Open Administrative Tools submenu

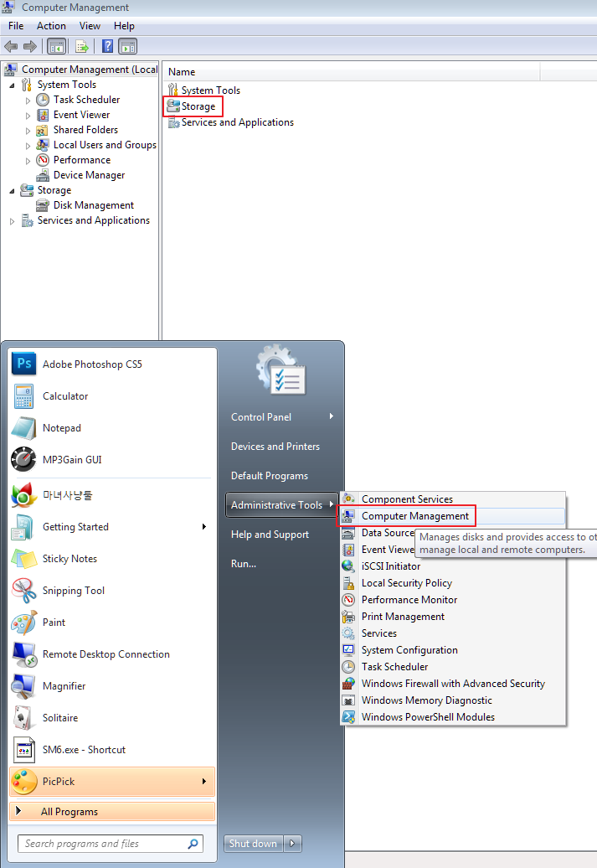[282, 505]
